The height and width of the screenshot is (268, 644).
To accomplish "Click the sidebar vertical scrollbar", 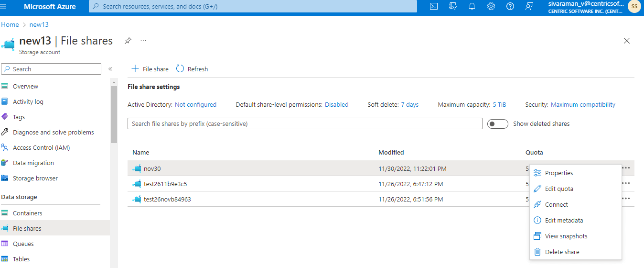I will (114, 115).
